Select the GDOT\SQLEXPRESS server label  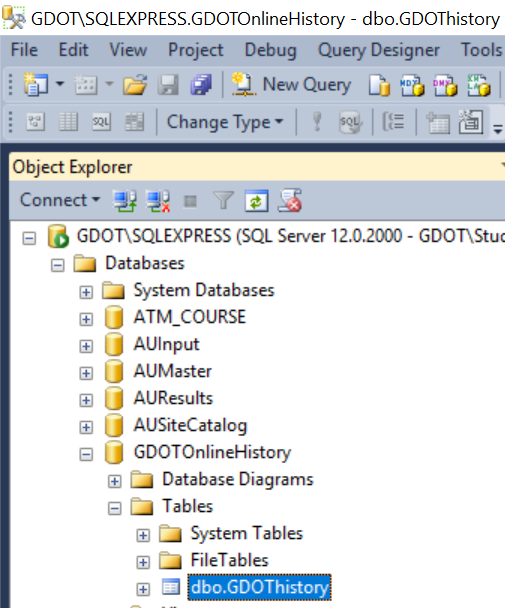(x=290, y=236)
